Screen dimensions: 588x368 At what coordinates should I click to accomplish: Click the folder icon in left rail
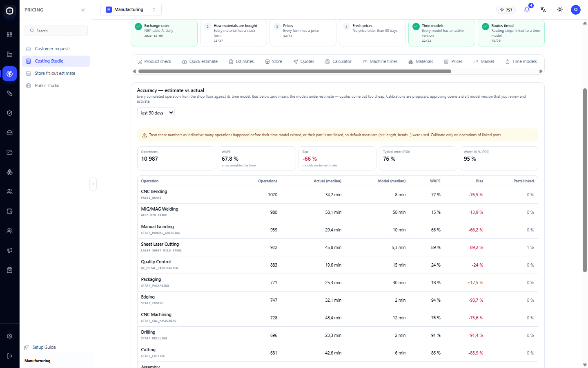pyautogui.click(x=9, y=153)
